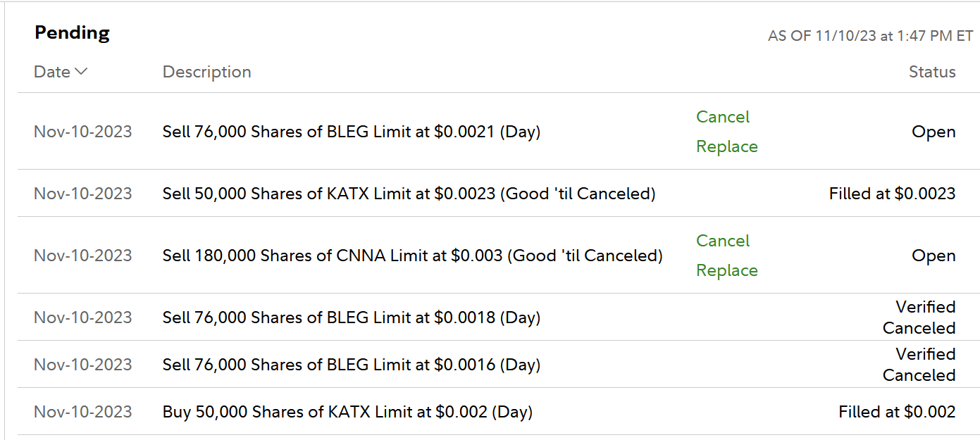Image resolution: width=980 pixels, height=440 pixels.
Task: Select the KATX sell order at $0.0023
Action: [x=409, y=194]
